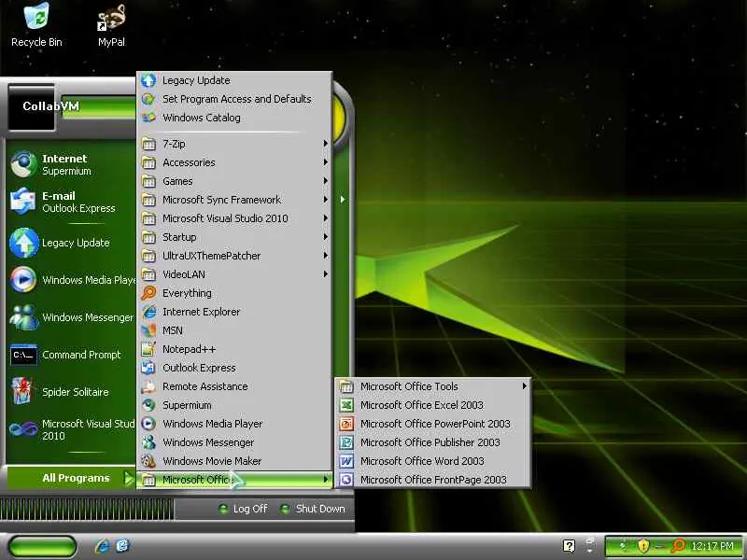Click the Shut Down button
The image size is (747, 560).
point(313,509)
